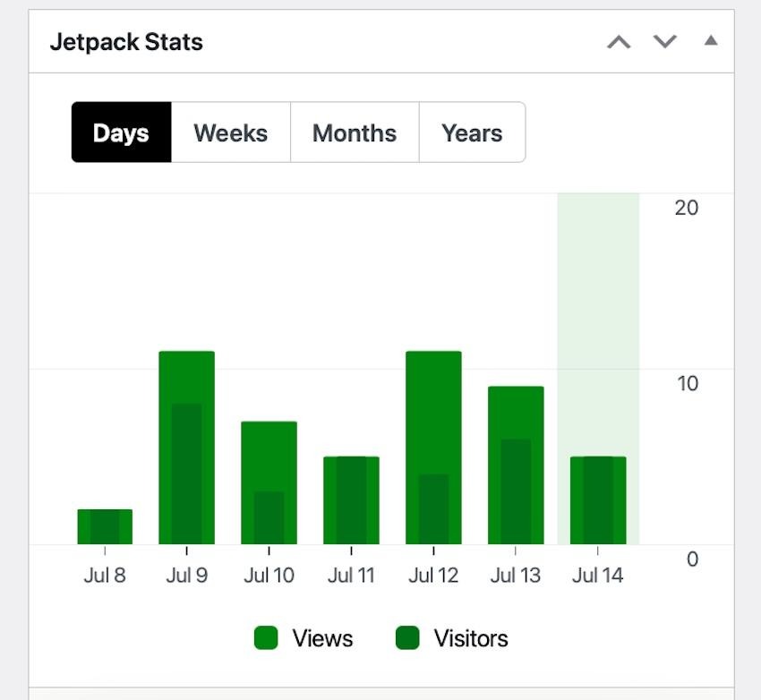Click the Jul 14 axis label
This screenshot has height=700, width=761.
pos(597,576)
